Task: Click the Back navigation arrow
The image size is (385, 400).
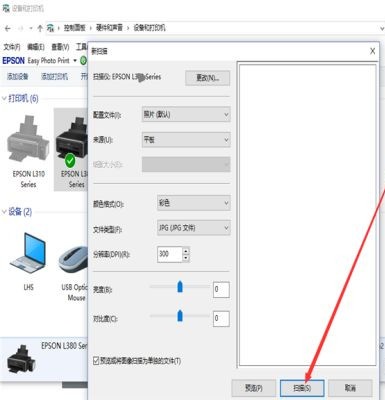Action: pyautogui.click(x=7, y=28)
